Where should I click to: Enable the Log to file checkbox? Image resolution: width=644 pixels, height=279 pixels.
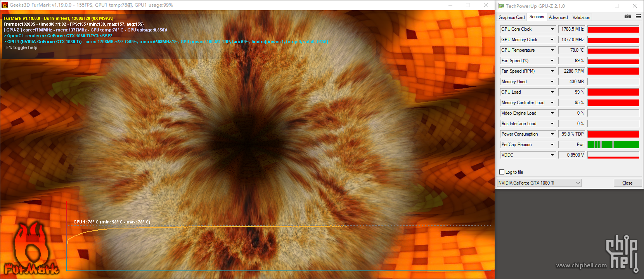pos(502,172)
